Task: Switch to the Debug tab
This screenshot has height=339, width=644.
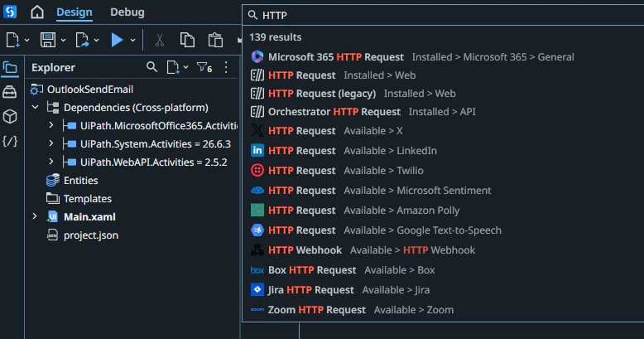Action: click(127, 12)
